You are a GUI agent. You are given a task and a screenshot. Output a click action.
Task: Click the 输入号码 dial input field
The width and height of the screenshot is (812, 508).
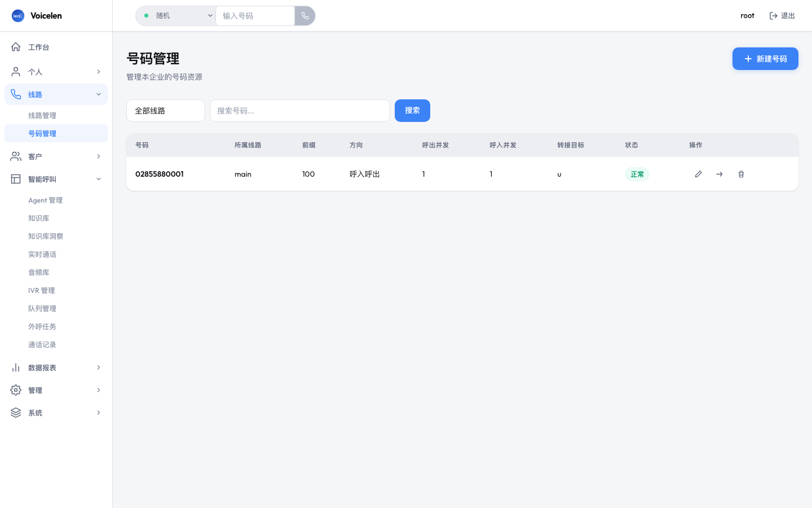click(x=255, y=16)
